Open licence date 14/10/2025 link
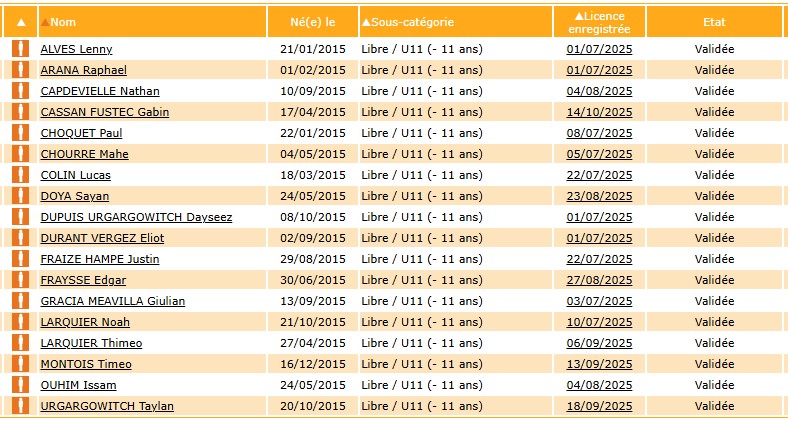788x423 pixels. click(599, 112)
